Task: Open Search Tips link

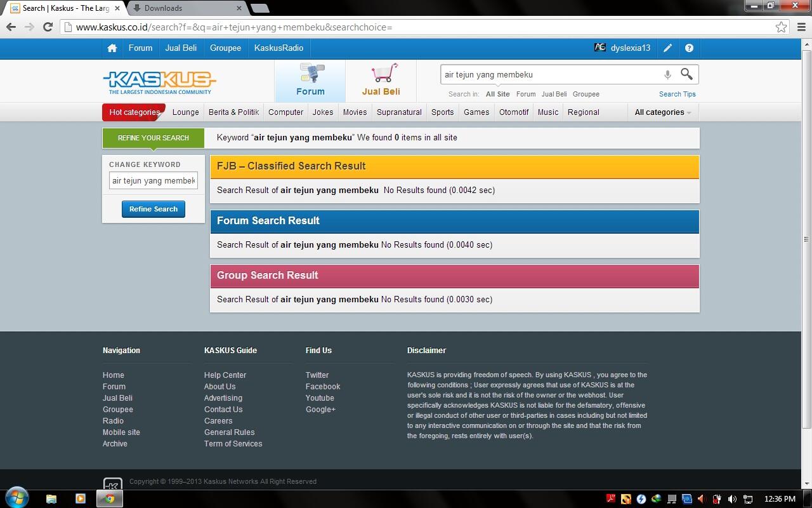Action: point(677,94)
